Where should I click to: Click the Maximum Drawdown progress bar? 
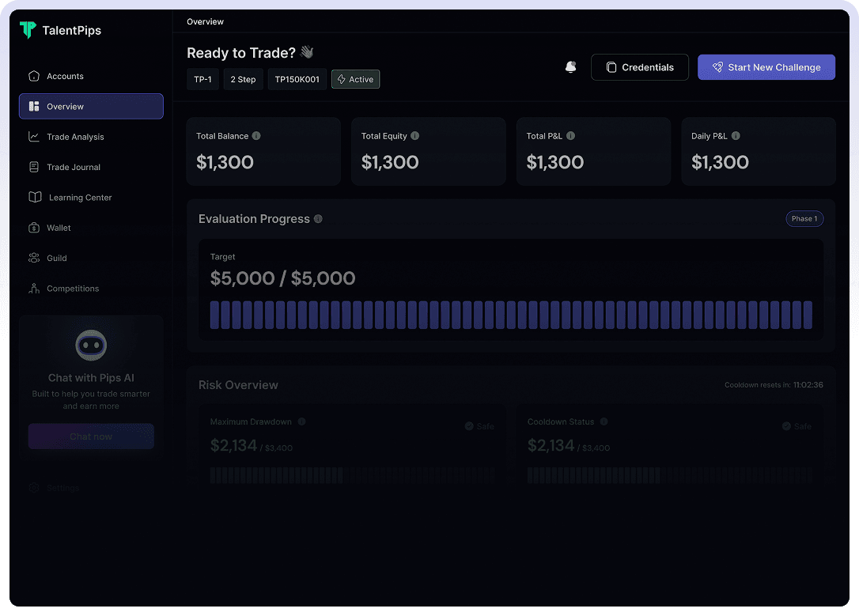click(352, 474)
